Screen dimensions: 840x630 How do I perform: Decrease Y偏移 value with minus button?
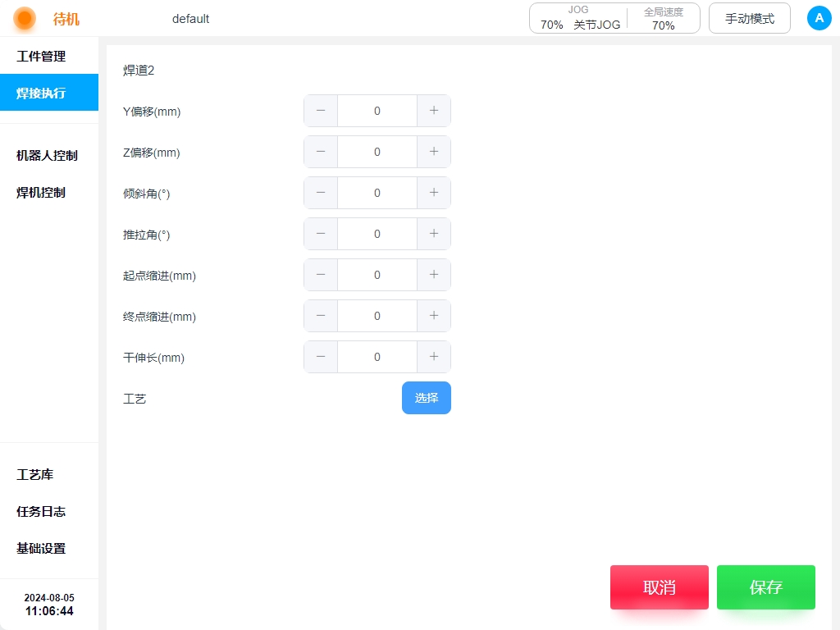point(321,111)
